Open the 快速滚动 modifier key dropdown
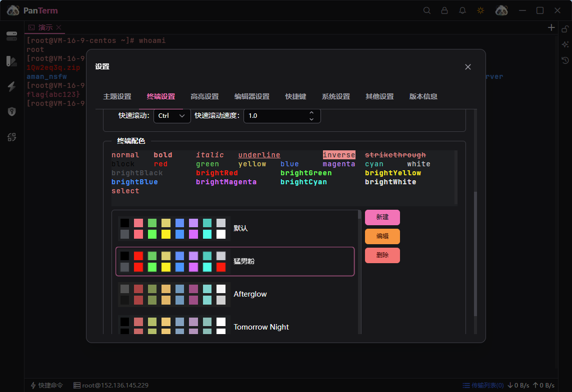The image size is (572, 392). [172, 115]
